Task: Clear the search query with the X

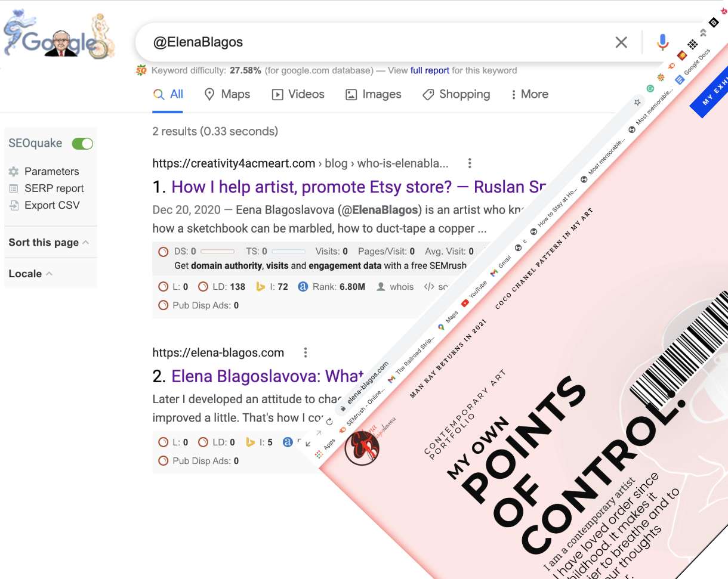Action: coord(621,42)
